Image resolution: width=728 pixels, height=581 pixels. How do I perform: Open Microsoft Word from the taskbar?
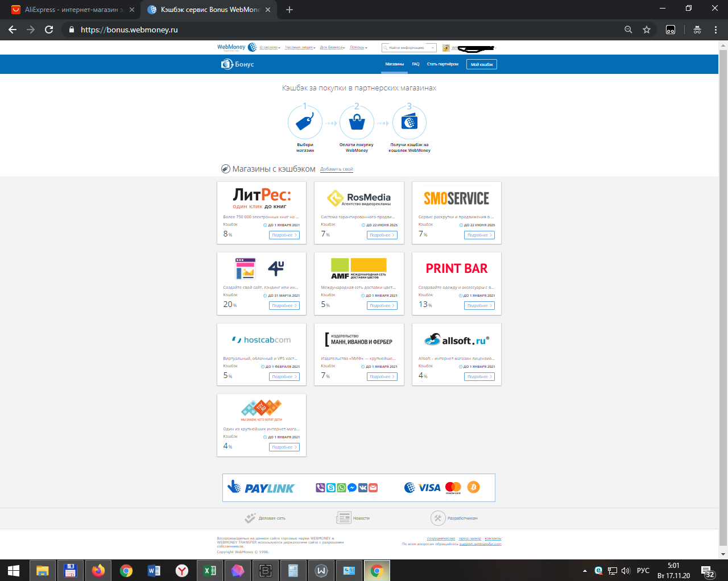click(154, 570)
